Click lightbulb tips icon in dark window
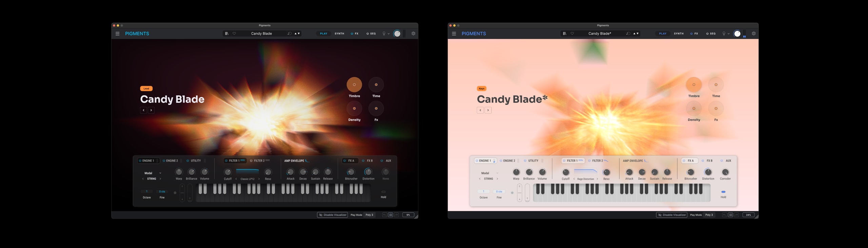 click(384, 34)
